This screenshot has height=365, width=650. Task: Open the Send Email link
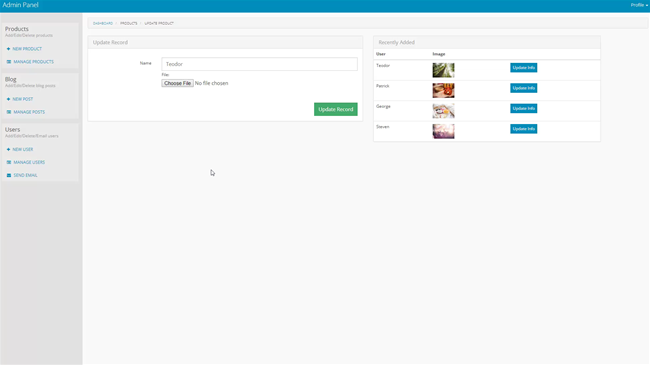tap(25, 175)
